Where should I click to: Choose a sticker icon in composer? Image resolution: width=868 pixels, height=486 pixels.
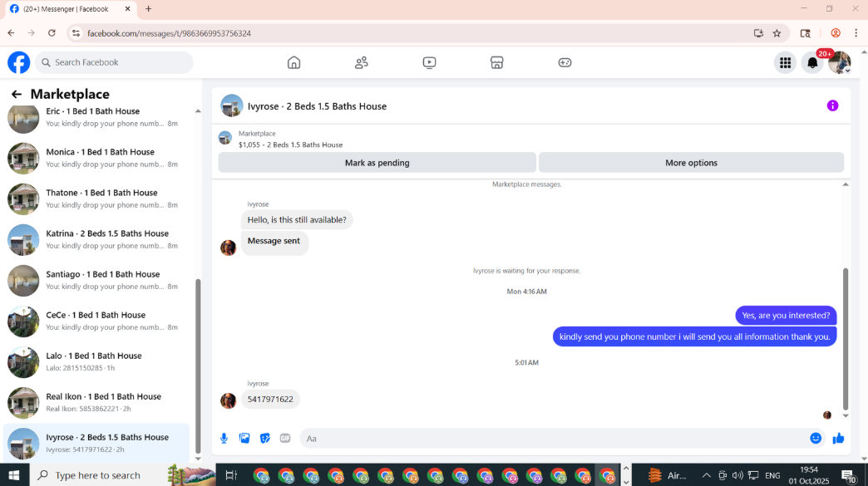pyautogui.click(x=265, y=439)
